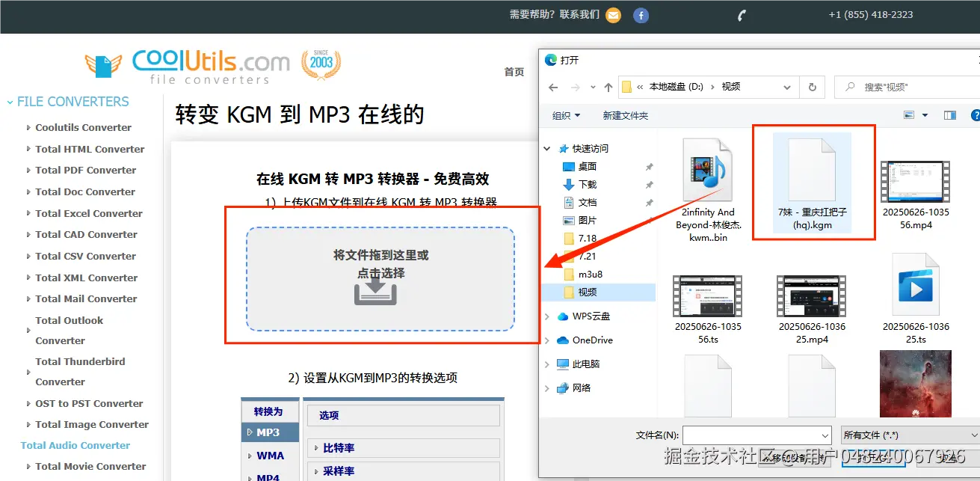980x481 pixels.
Task: Open Total Mail Converter sidebar link
Action: coord(86,299)
